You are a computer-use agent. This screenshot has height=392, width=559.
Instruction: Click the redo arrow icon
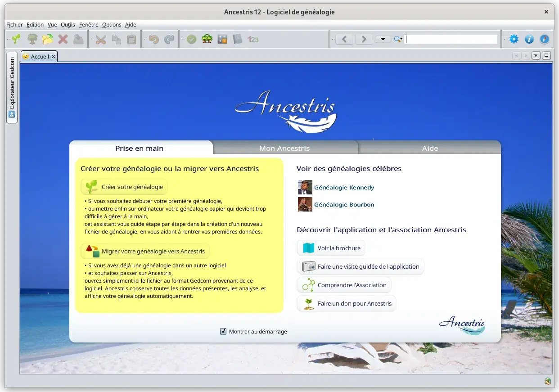tap(169, 40)
